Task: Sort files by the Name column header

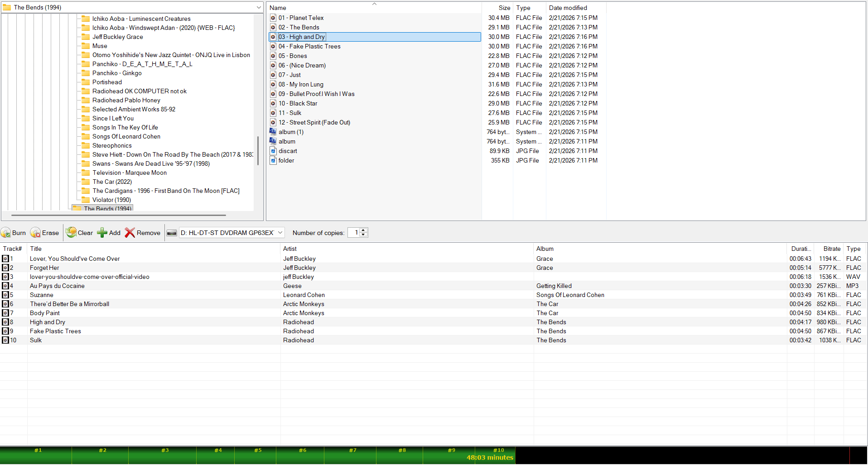Action: (374, 8)
